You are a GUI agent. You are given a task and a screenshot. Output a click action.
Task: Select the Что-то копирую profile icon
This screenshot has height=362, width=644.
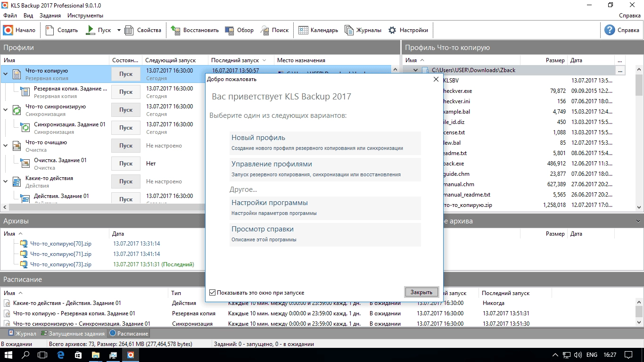17,74
